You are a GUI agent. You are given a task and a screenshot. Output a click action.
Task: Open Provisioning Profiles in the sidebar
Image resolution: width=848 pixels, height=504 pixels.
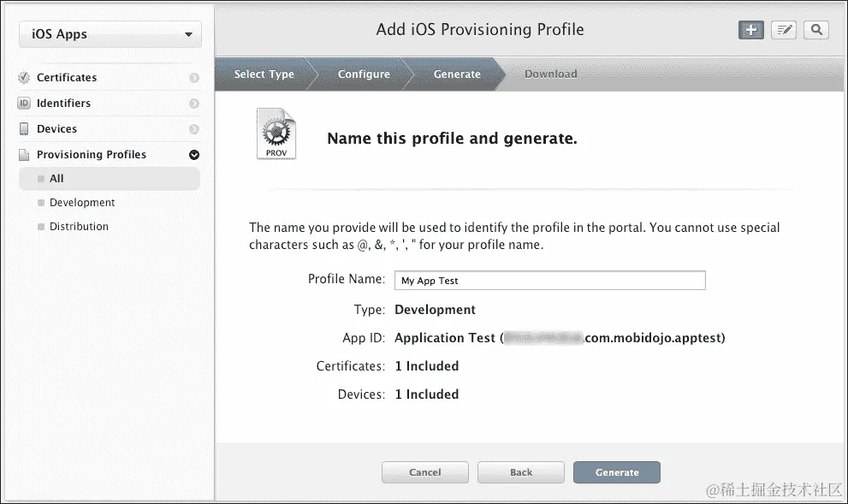click(x=92, y=155)
